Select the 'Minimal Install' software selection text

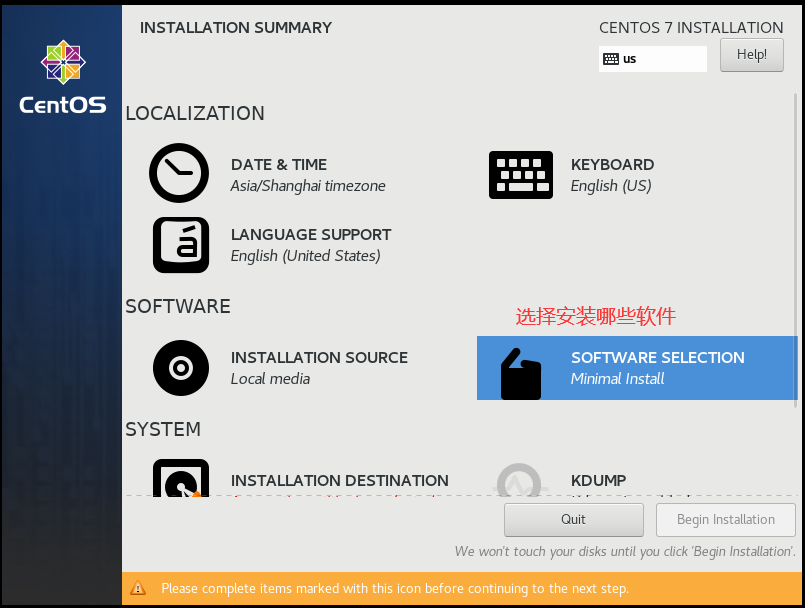pyautogui.click(x=617, y=379)
